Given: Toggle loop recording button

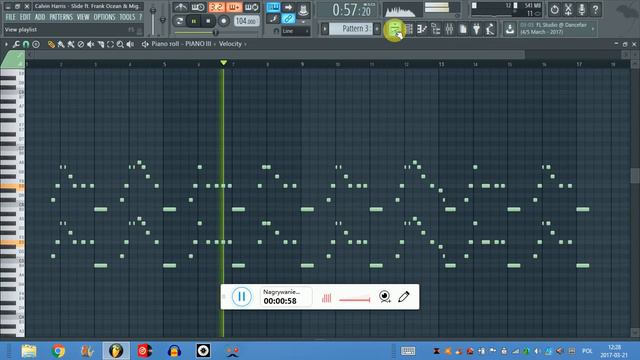Looking at the screenshot, I should pyautogui.click(x=252, y=7).
